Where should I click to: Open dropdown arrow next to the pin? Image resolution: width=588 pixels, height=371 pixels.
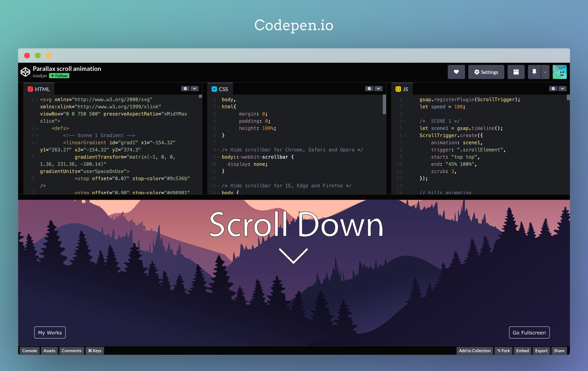pos(545,72)
